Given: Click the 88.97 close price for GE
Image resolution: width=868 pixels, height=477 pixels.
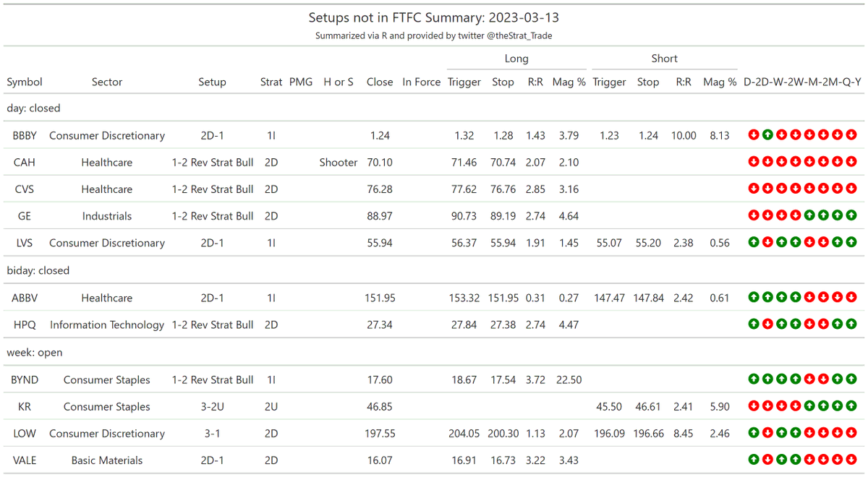Looking at the screenshot, I should tap(380, 215).
